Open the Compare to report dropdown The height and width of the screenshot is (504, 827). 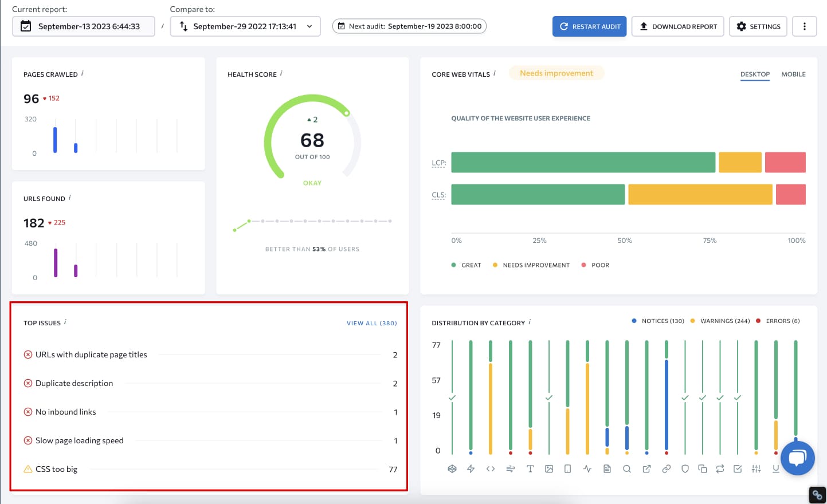point(245,26)
